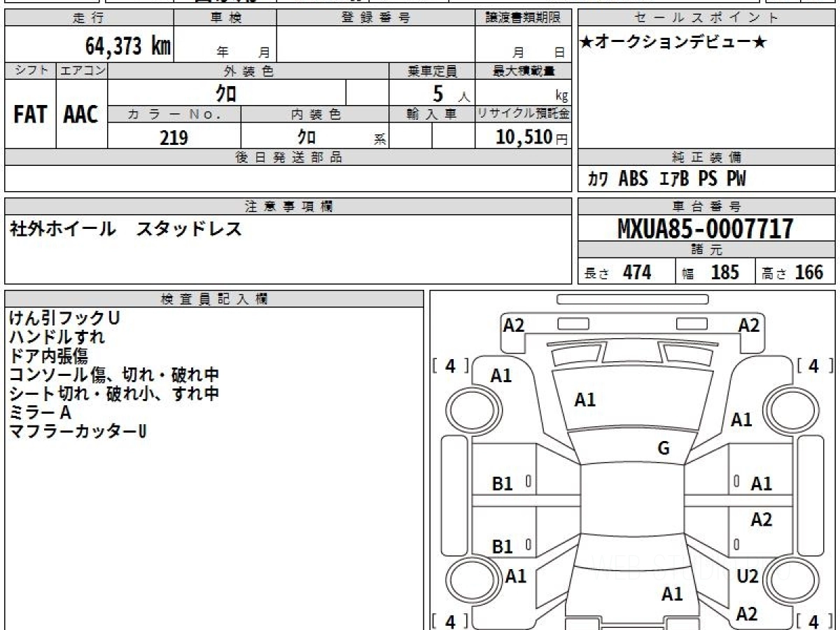Select the コンソール傷、切れ・破れ中 note
This screenshot has height=630, width=840.
[x=114, y=374]
